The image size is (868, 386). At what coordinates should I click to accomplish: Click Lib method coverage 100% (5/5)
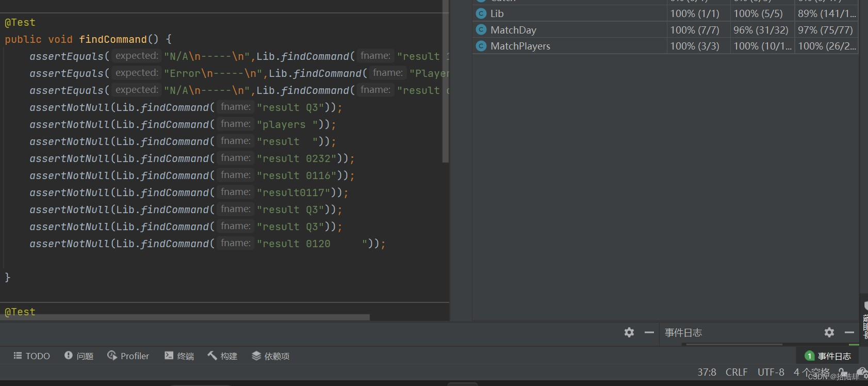pos(758,13)
